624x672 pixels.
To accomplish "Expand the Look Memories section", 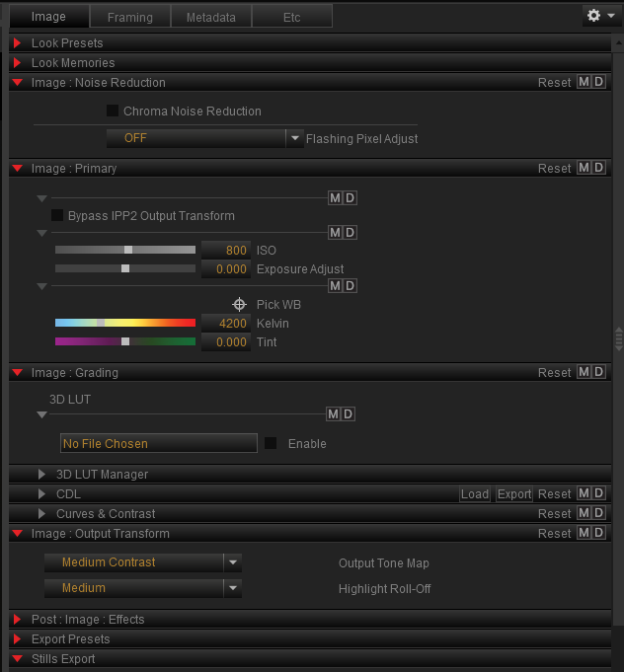I will point(17,62).
